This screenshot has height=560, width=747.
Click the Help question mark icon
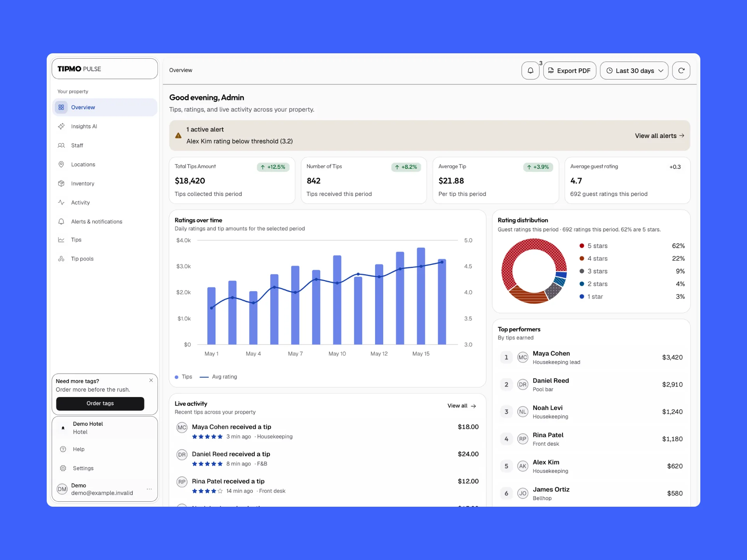pyautogui.click(x=63, y=449)
